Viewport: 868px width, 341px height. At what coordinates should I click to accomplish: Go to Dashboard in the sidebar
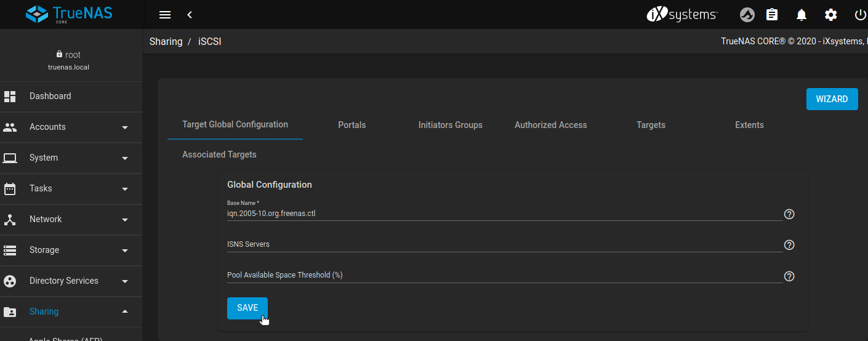(50, 96)
